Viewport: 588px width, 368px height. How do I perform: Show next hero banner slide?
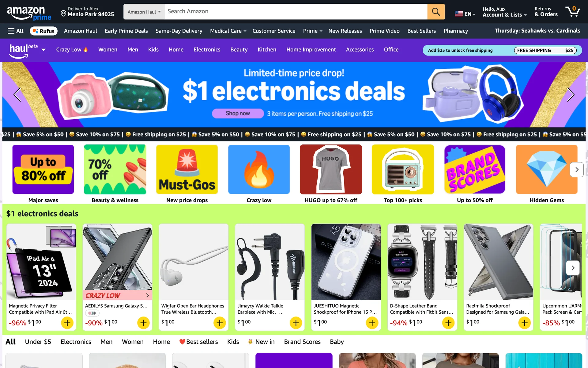pyautogui.click(x=570, y=94)
